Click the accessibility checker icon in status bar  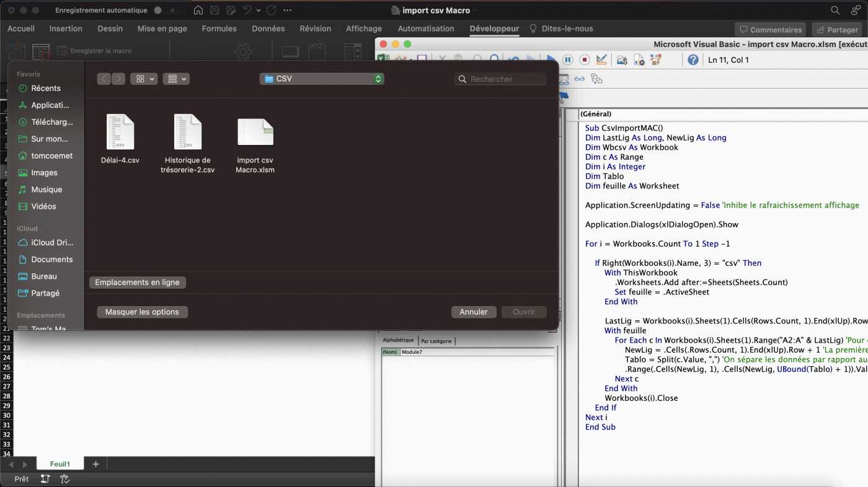coord(64,479)
